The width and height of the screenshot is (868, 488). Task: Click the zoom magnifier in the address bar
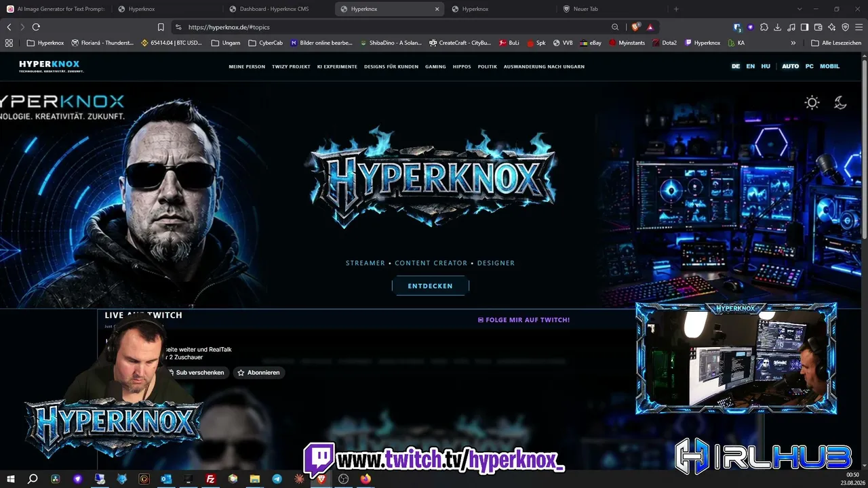point(615,27)
